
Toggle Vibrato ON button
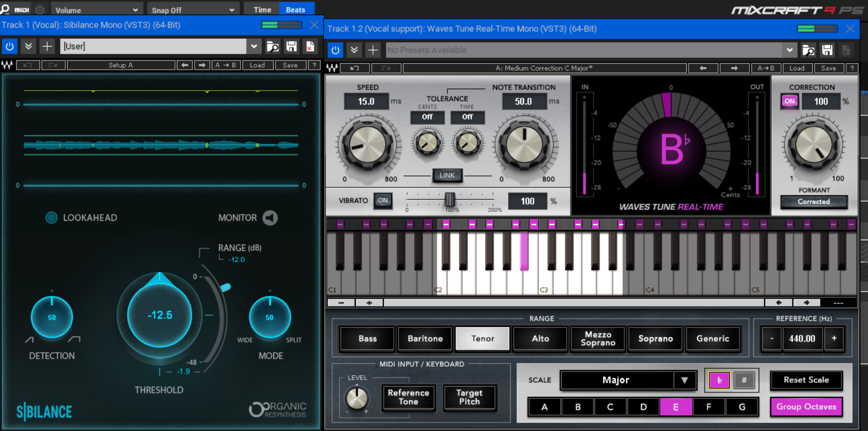tap(383, 200)
